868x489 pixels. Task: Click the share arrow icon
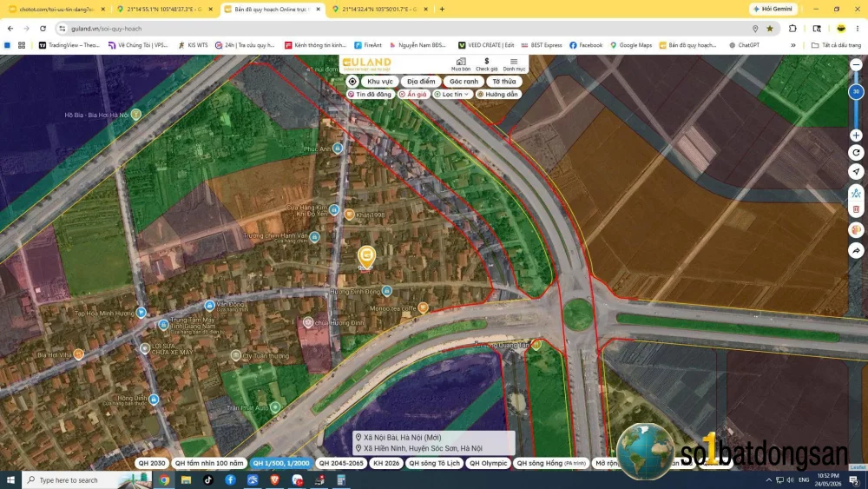tap(856, 251)
